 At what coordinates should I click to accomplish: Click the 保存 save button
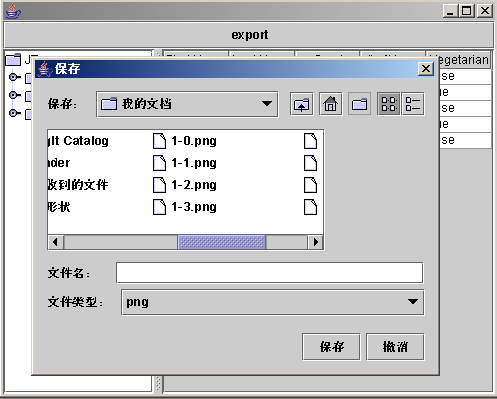pyautogui.click(x=331, y=347)
